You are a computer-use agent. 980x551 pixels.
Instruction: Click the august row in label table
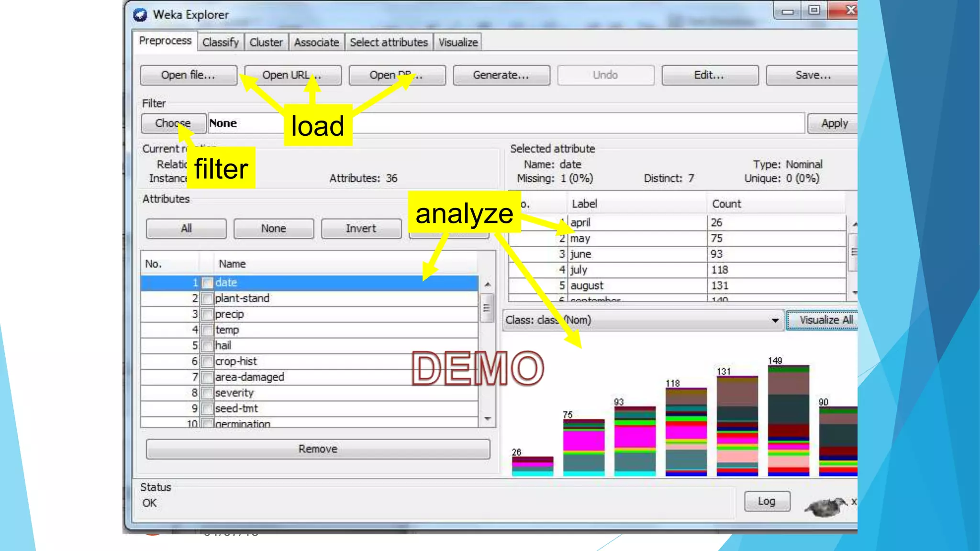tap(677, 286)
